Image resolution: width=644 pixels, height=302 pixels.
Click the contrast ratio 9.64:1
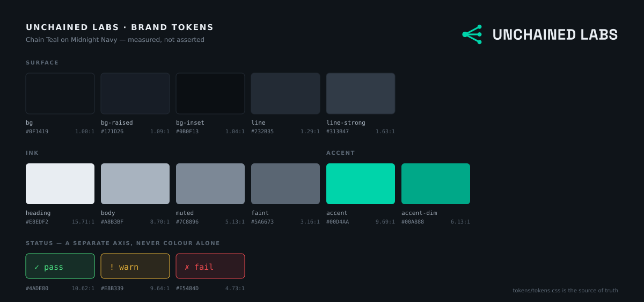160,289
